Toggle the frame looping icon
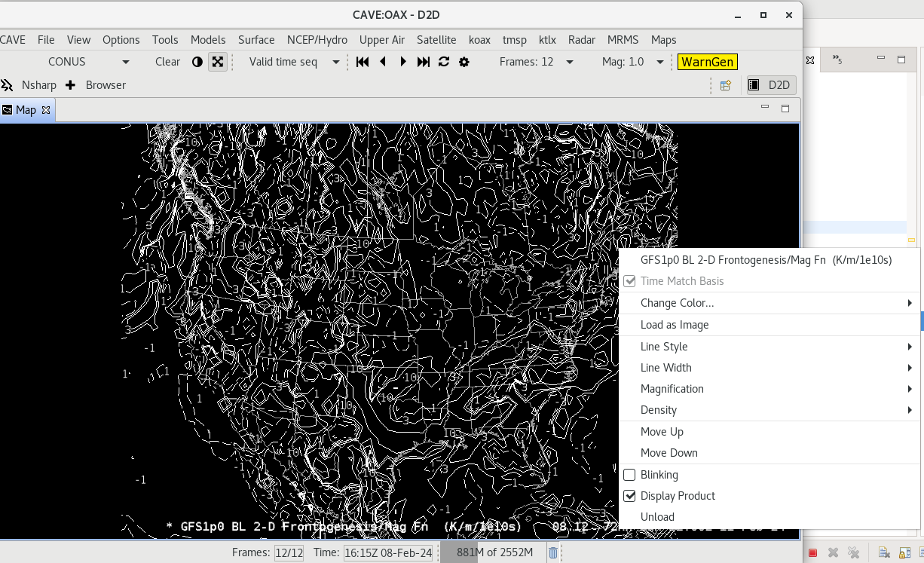 click(x=444, y=62)
